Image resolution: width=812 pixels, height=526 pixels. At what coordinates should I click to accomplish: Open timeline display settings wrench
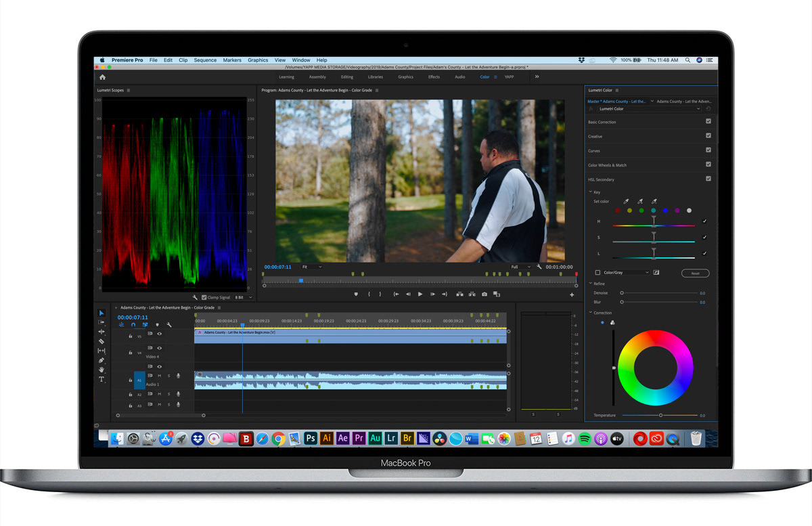tap(168, 325)
